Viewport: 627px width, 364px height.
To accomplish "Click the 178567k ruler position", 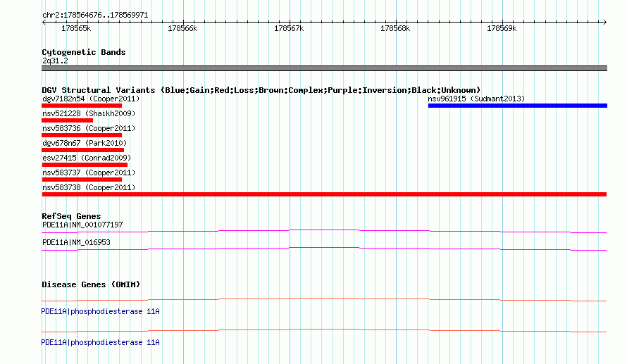I will click(x=289, y=28).
